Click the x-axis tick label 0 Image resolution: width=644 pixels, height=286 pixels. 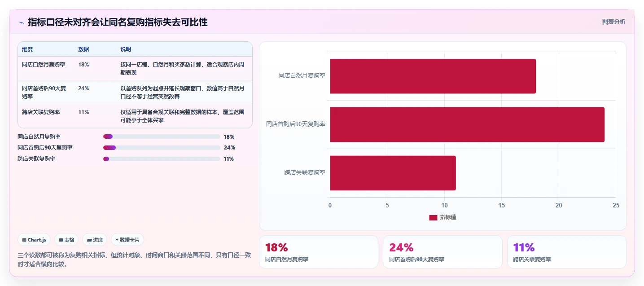tap(330, 205)
